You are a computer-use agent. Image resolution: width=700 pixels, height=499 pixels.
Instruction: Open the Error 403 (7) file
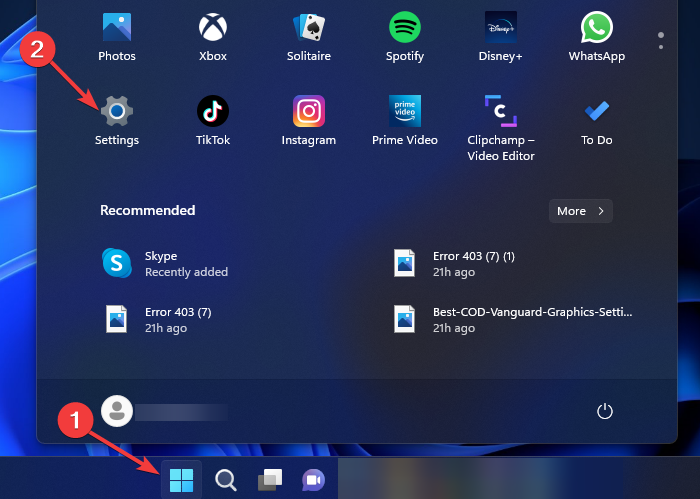pyautogui.click(x=158, y=320)
